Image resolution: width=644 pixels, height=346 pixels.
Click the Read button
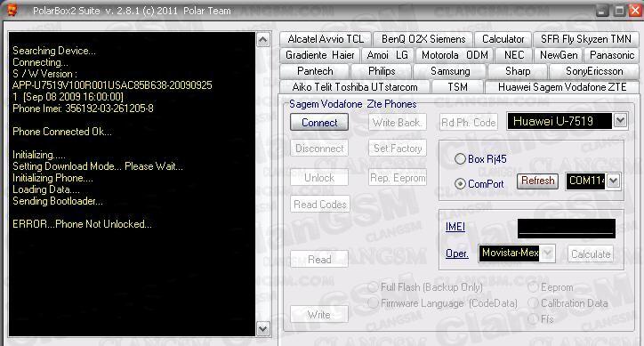(x=319, y=260)
